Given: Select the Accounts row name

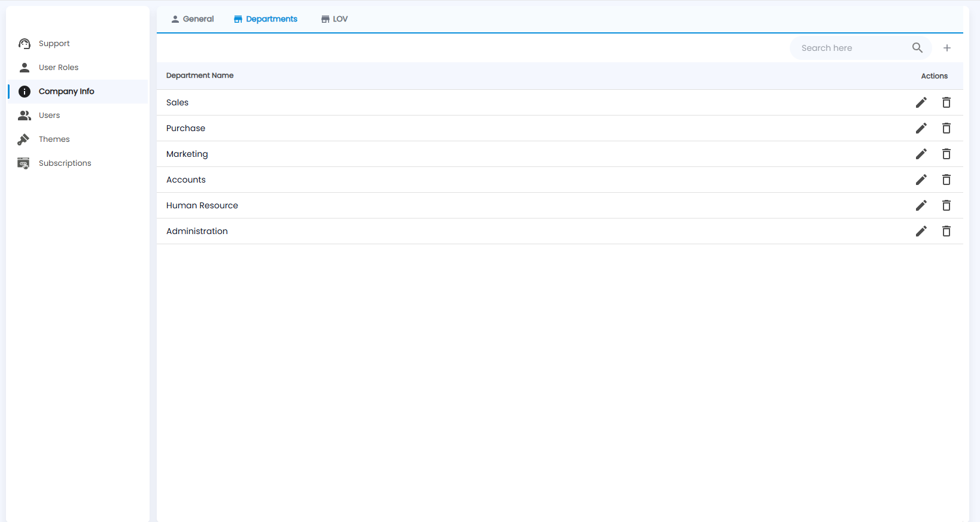Looking at the screenshot, I should 186,180.
